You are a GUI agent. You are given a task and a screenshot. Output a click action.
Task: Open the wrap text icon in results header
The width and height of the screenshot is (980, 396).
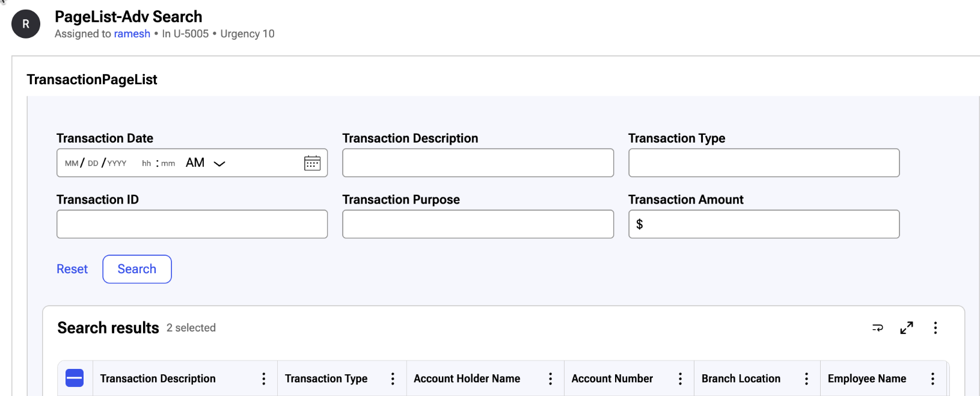click(x=877, y=328)
